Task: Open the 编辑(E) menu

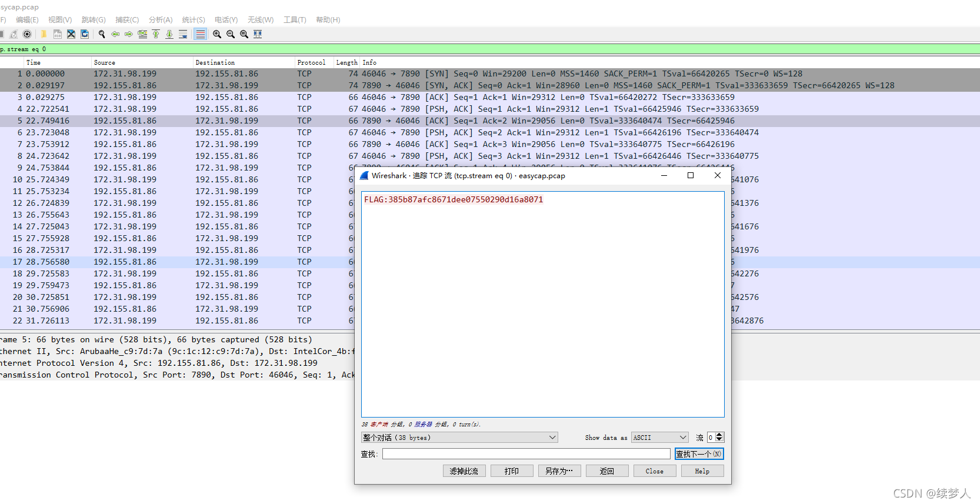Action: click(x=27, y=20)
